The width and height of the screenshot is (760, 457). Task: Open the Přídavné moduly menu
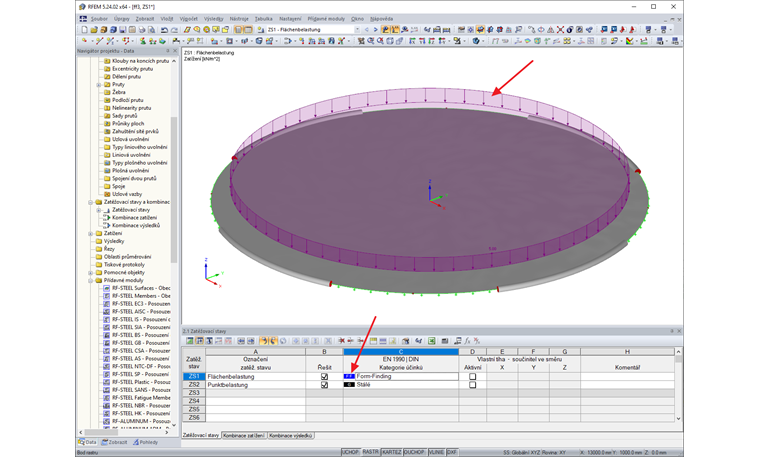click(x=326, y=19)
